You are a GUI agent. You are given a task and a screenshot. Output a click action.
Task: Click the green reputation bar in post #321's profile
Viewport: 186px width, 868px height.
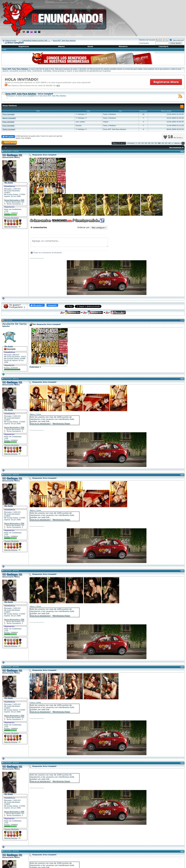[10, 215]
